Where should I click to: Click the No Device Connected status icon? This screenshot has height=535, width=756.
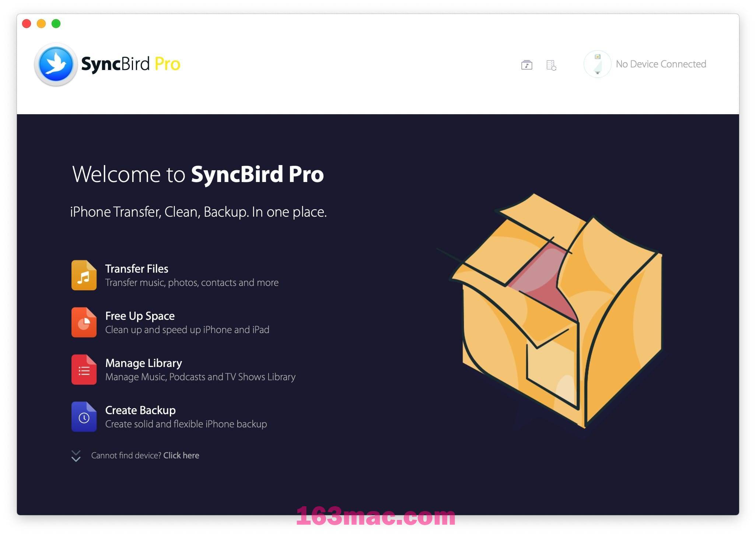pos(595,64)
